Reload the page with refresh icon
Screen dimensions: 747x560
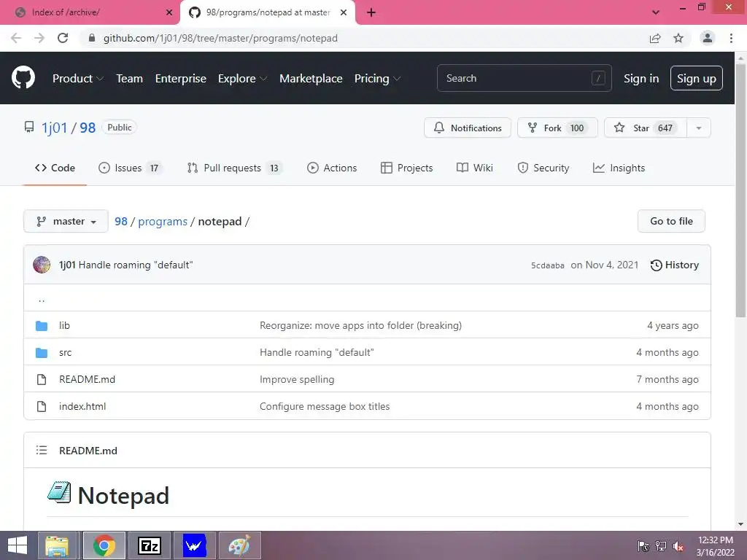[63, 38]
